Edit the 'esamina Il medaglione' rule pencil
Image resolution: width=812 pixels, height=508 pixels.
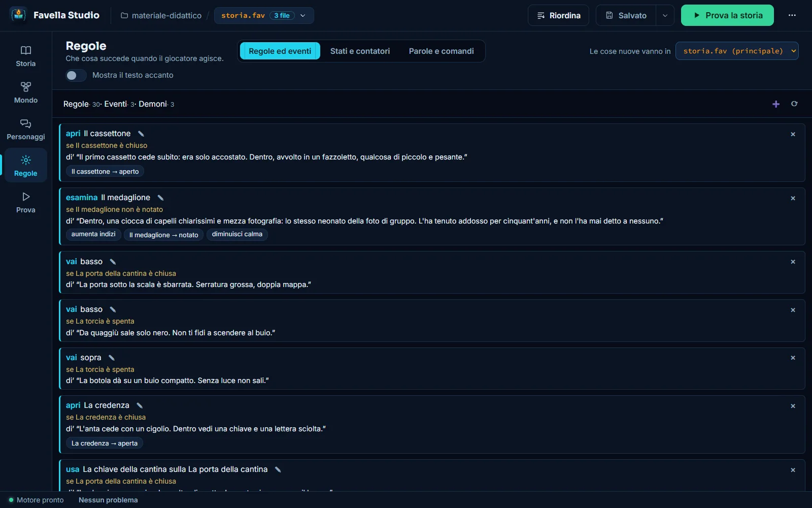(160, 198)
